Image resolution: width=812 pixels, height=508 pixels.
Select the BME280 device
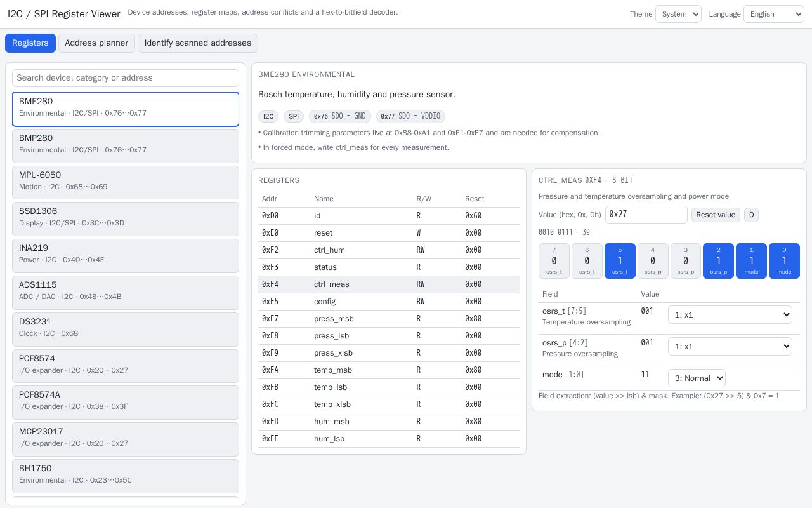point(126,109)
